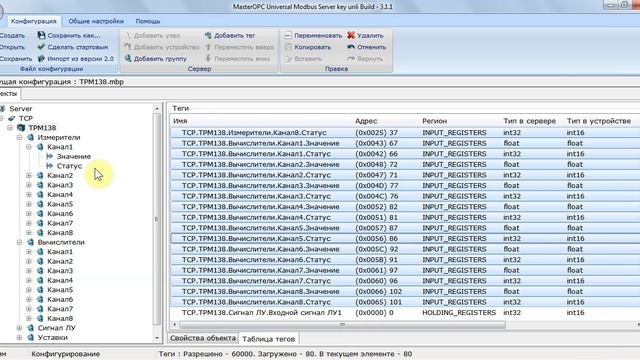The height and width of the screenshot is (360, 640).
Task: Select row Сигнал ЛУ.Входной сигнал ЛУ1
Action: (x=405, y=313)
